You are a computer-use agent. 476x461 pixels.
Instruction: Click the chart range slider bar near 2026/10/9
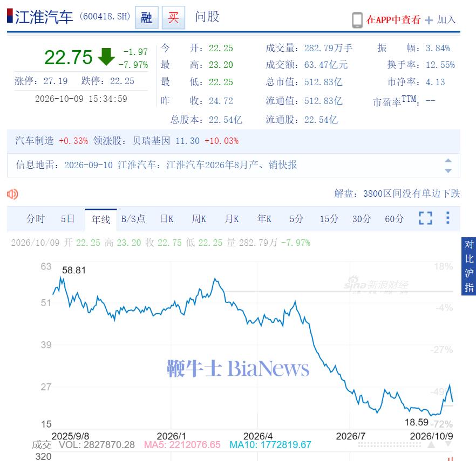click(x=390, y=445)
